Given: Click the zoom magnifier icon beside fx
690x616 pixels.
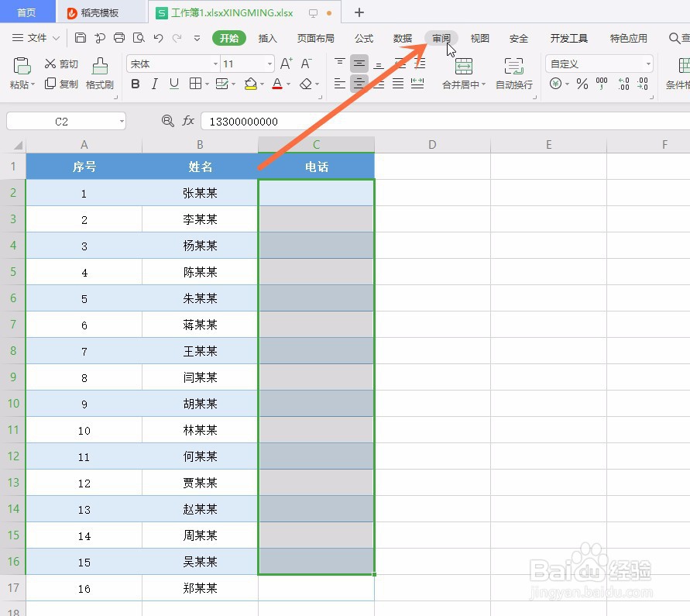Looking at the screenshot, I should [x=167, y=121].
